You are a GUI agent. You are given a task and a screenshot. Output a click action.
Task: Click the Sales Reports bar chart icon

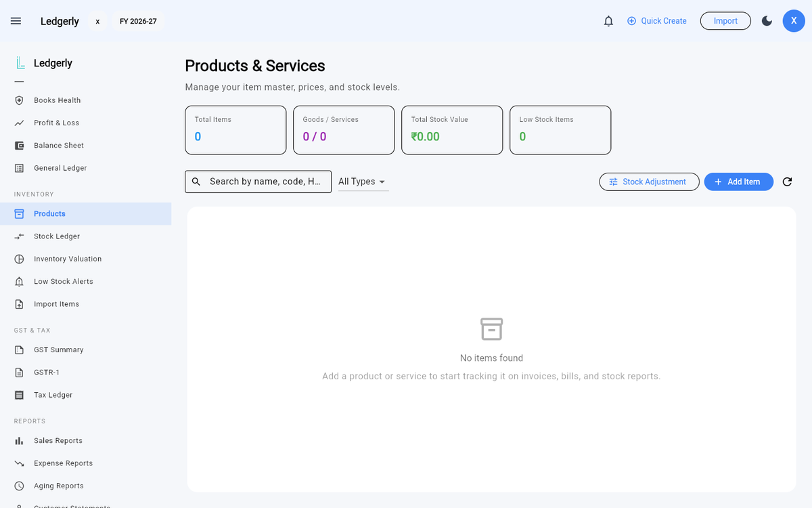20,440
